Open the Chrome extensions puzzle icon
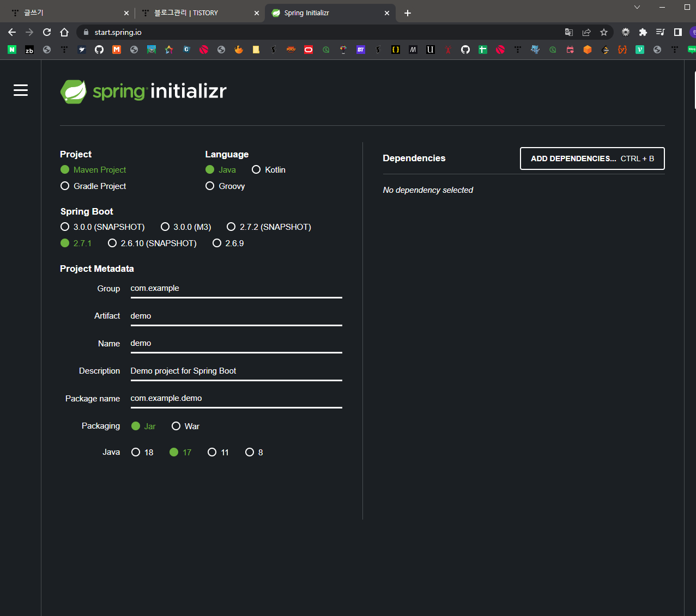This screenshot has width=696, height=616. [643, 32]
